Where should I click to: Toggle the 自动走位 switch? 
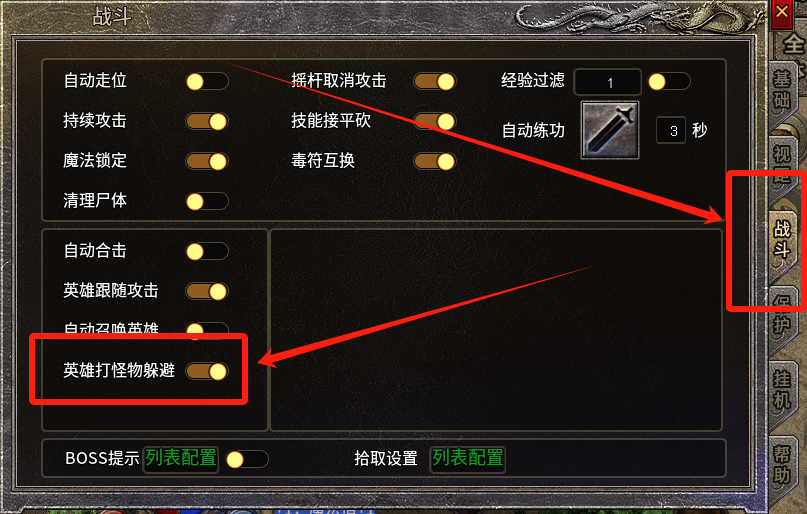tap(207, 81)
